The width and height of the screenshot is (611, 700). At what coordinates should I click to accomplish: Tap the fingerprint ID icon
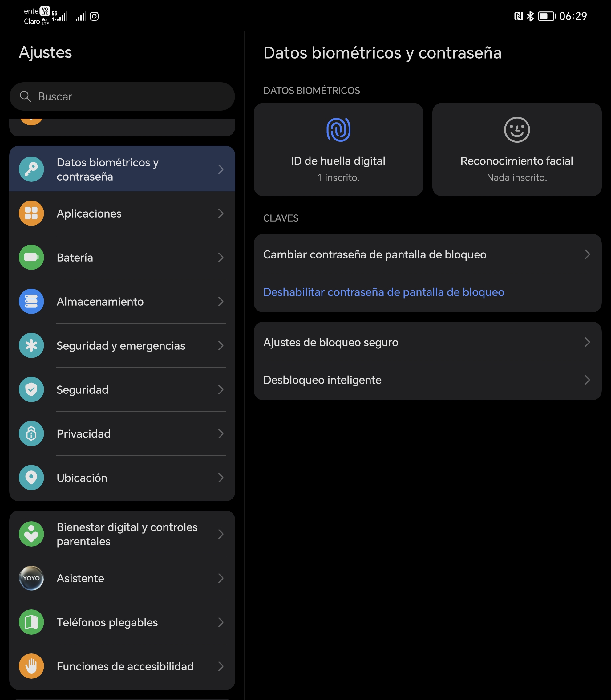[x=338, y=130]
